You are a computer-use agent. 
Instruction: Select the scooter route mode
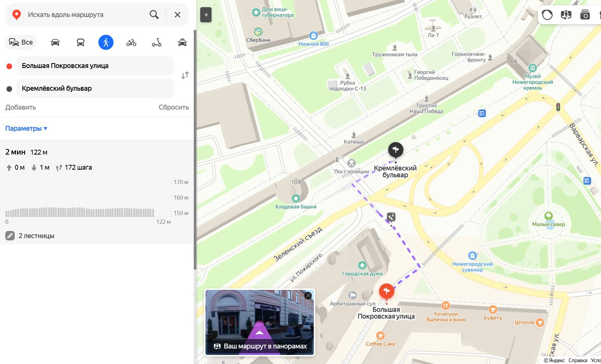coord(157,42)
